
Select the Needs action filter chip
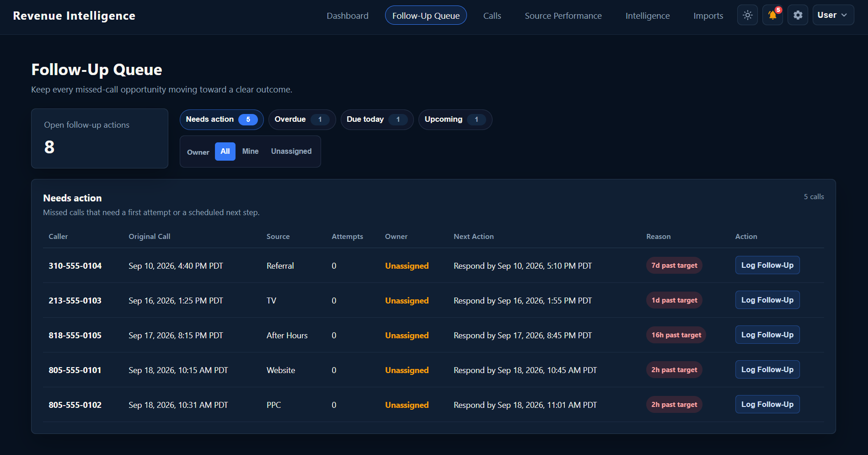click(222, 119)
